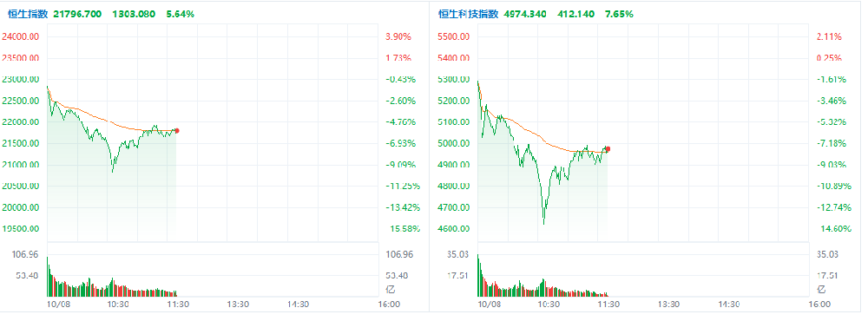Viewport: 868px width, 321px height.
Task: Click 11:30 time label under 恒生科技指数 chart
Action: click(x=608, y=304)
